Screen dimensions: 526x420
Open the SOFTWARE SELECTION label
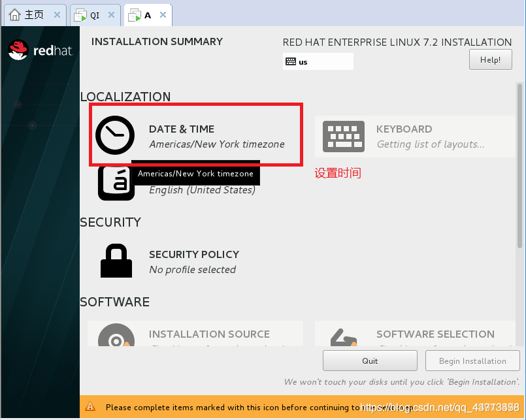(435, 334)
